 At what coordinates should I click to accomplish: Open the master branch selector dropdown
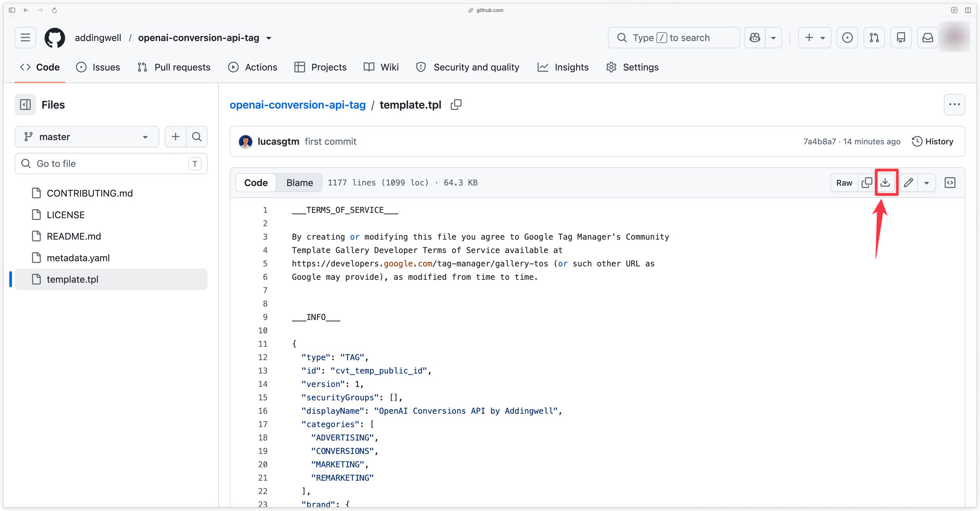coord(87,137)
